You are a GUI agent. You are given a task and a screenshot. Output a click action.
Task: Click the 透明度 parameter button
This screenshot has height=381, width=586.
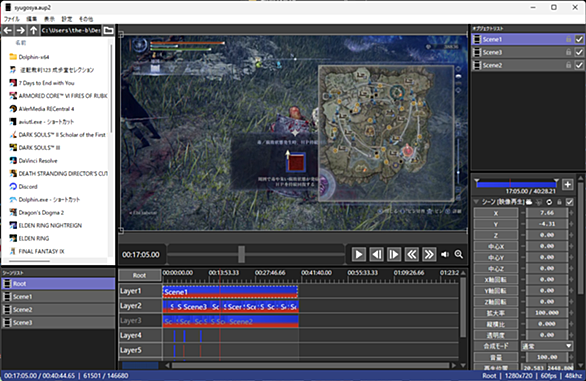pyautogui.click(x=496, y=335)
